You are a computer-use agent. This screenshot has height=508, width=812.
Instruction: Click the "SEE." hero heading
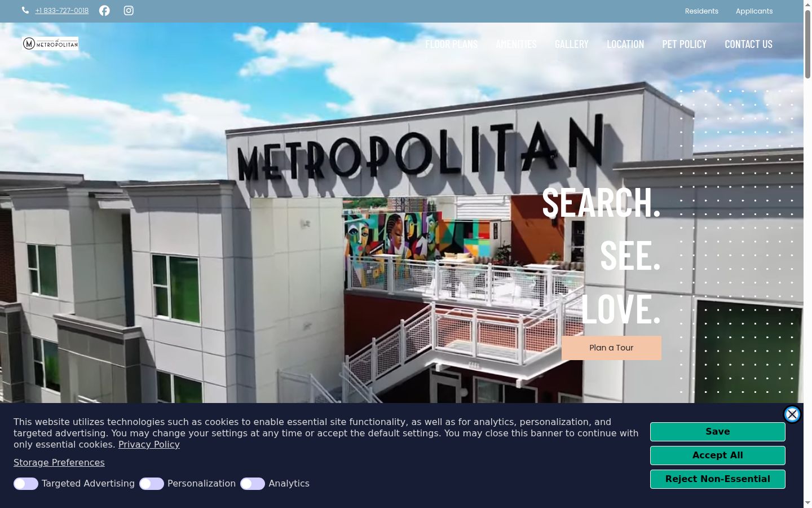(x=630, y=256)
